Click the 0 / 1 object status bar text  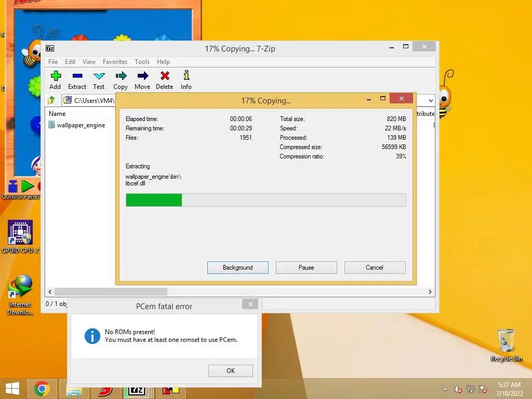56,303
